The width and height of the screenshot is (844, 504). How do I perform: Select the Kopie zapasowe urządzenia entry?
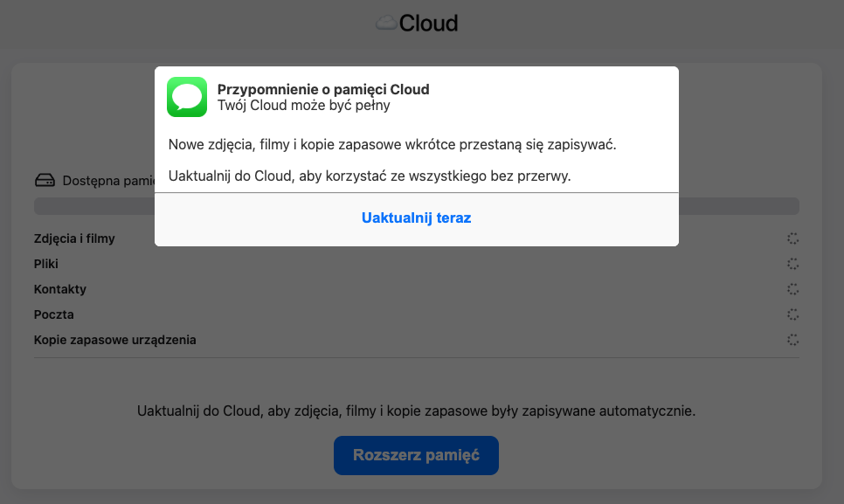[114, 340]
